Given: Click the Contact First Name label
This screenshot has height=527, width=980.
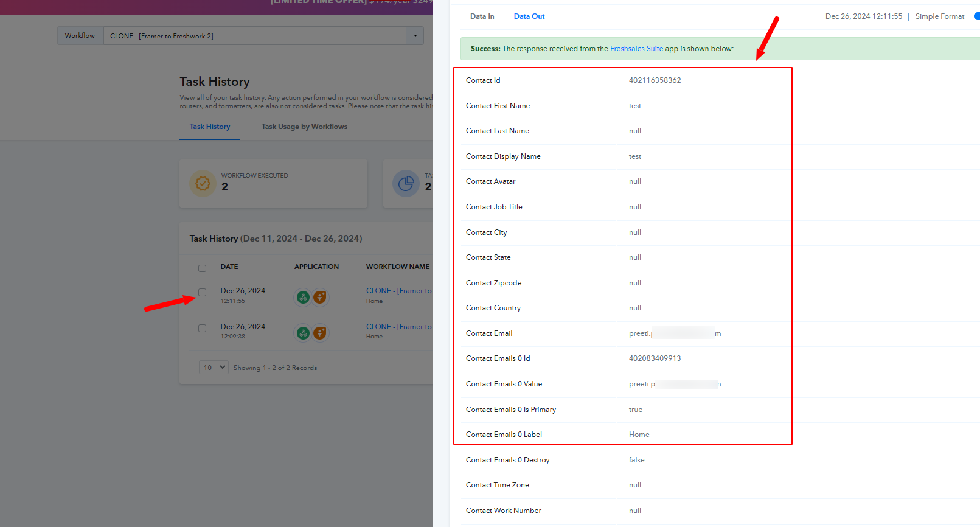Looking at the screenshot, I should [x=498, y=106].
